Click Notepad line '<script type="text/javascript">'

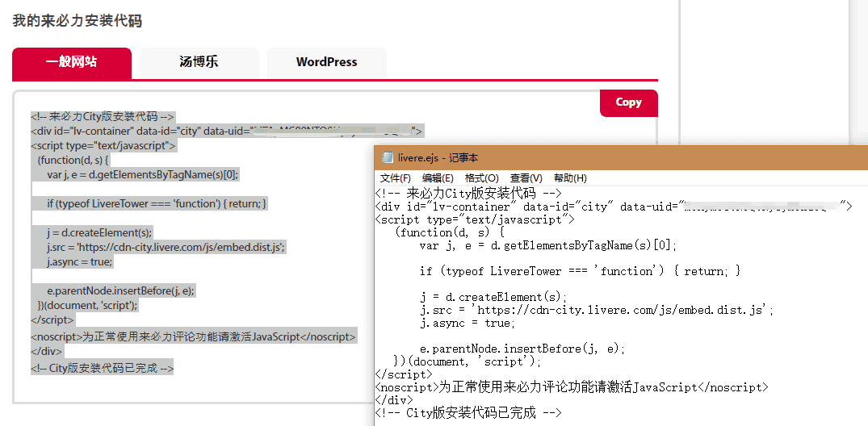pyautogui.click(x=476, y=219)
